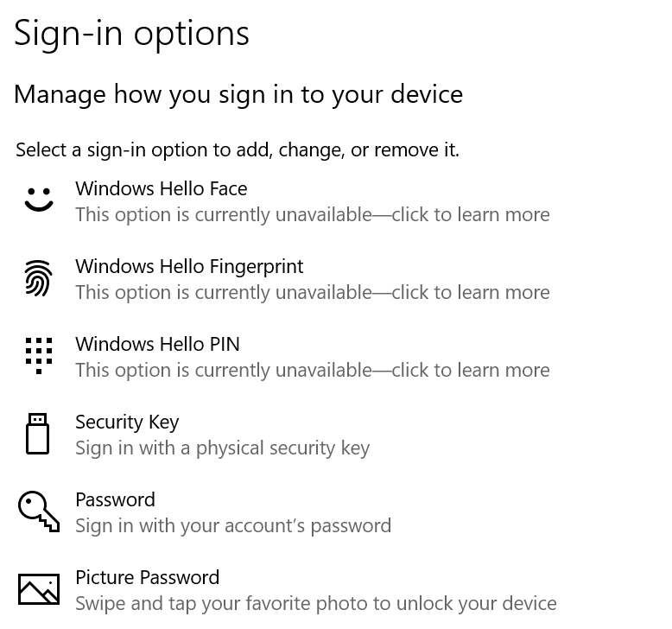Click the Picture Password image icon
672x629 pixels.
(39, 589)
